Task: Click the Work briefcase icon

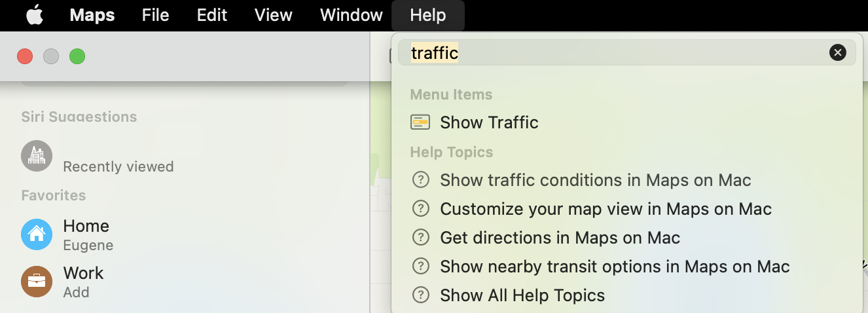Action: [x=37, y=282]
